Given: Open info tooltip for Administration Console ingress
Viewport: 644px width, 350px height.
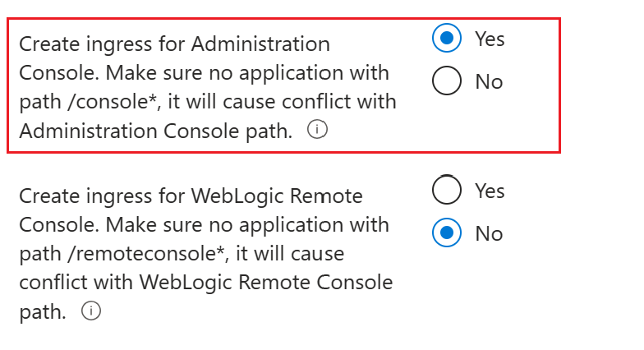Looking at the screenshot, I should [317, 131].
